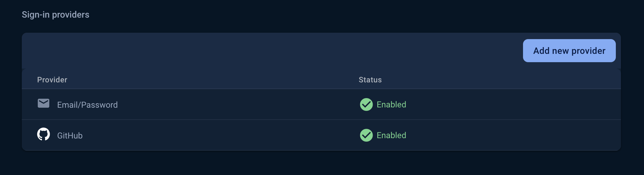Select the Enabled label for Email/Password

click(391, 104)
